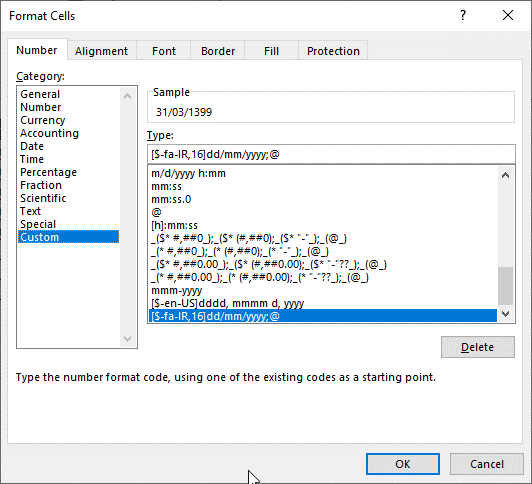Click Category list scroll up arrow
Image resolution: width=532 pixels, height=484 pixels.
click(128, 96)
